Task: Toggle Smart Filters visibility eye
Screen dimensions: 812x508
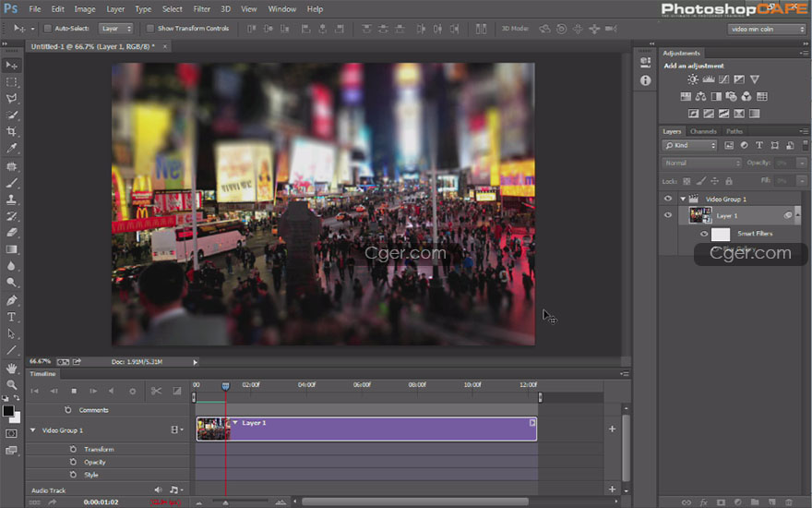Action: 704,234
